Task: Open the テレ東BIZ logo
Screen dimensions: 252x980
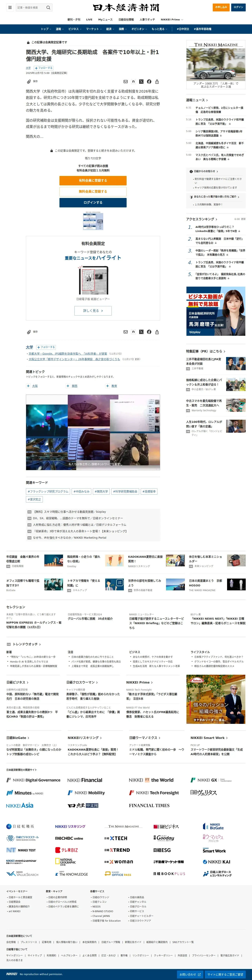Action: (66, 850)
